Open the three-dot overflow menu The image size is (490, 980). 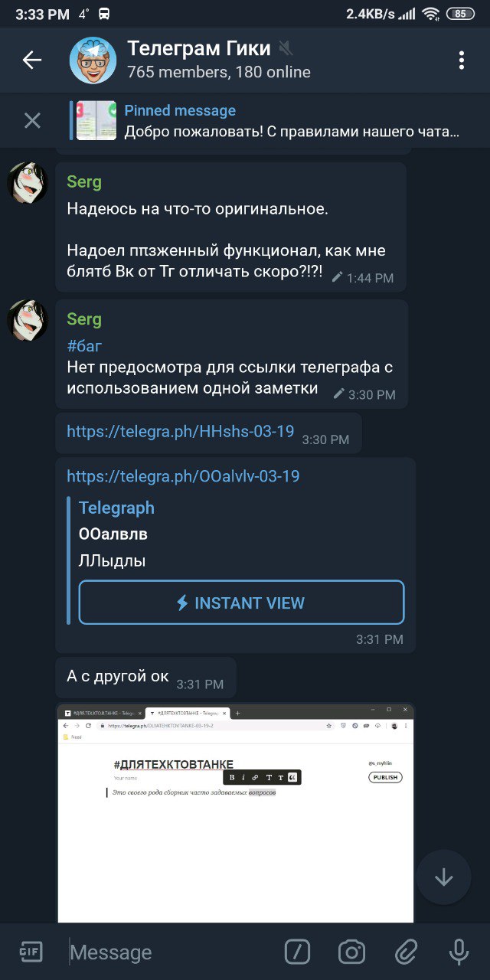point(461,60)
